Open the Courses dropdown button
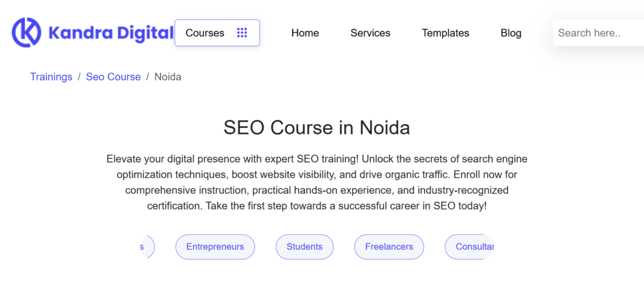This screenshot has width=644, height=289. [x=217, y=33]
